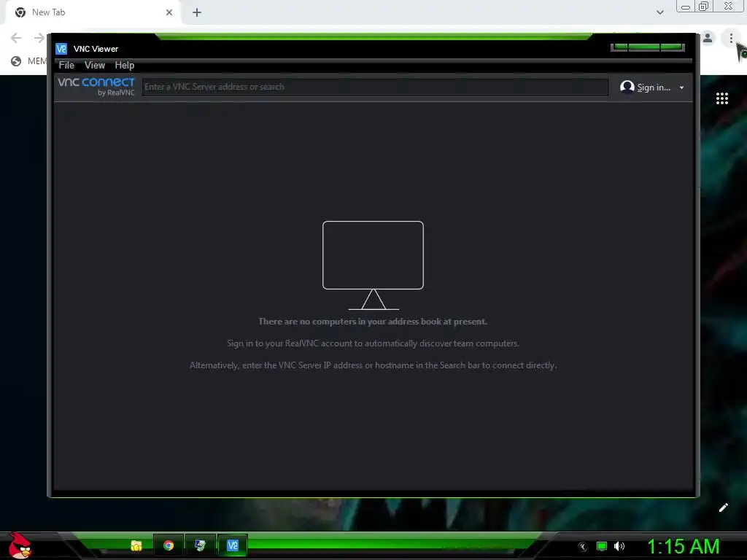Open Chrome's three-dot menu
747x560 pixels.
pos(731,38)
